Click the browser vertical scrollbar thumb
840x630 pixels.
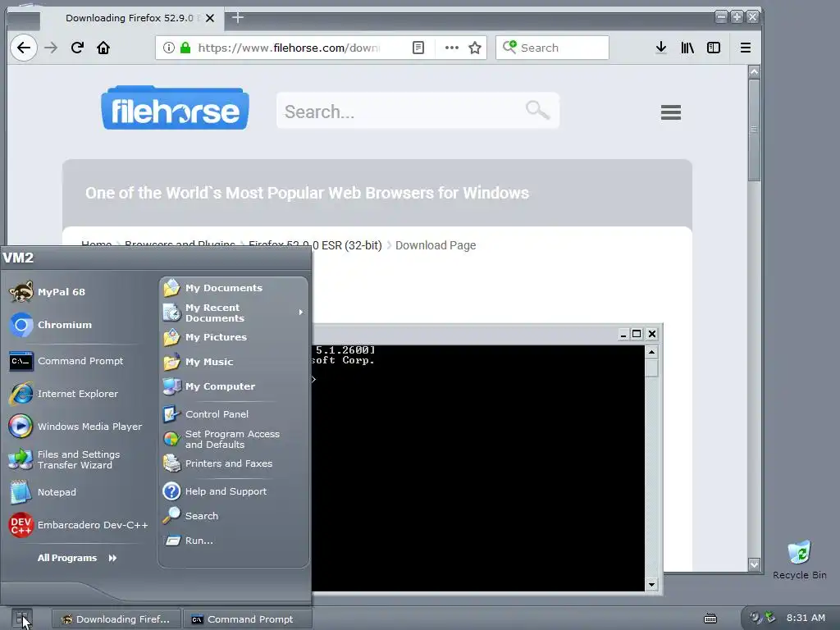[x=755, y=130]
